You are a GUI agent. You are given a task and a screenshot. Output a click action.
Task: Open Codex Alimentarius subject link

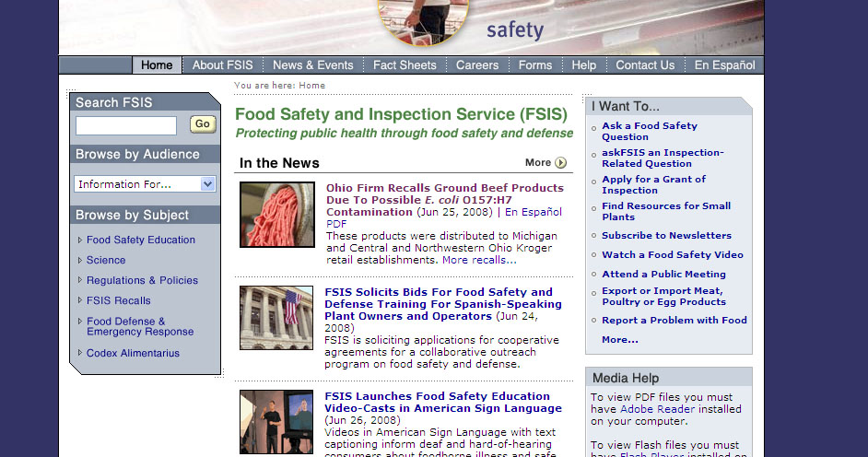(x=133, y=353)
